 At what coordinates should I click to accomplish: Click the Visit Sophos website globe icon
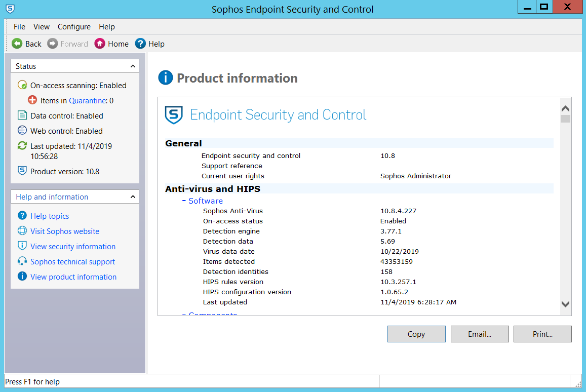[x=22, y=231]
